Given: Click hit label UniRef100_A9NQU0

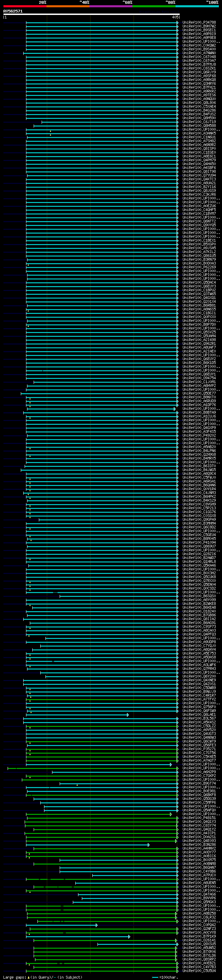Looking at the screenshot, I should coord(199,99).
